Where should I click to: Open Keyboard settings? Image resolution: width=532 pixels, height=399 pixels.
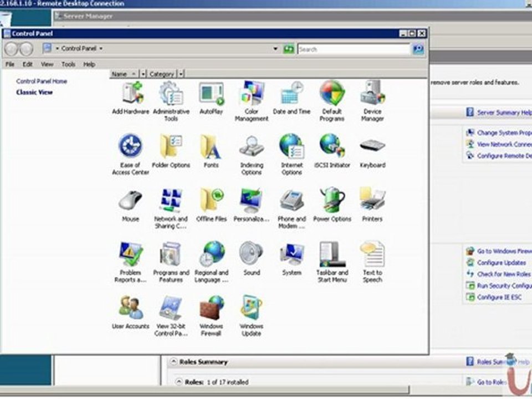(372, 152)
